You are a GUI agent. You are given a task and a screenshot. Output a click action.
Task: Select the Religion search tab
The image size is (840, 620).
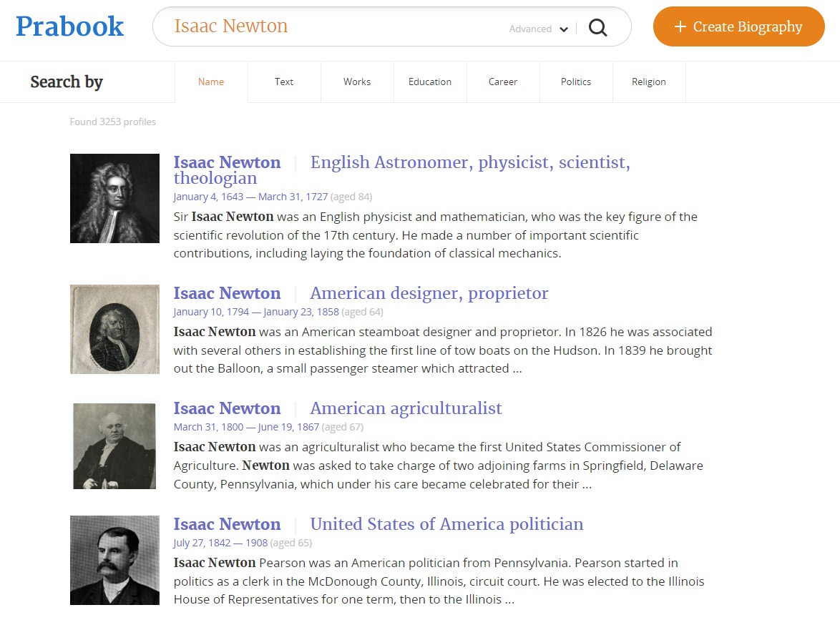(649, 82)
